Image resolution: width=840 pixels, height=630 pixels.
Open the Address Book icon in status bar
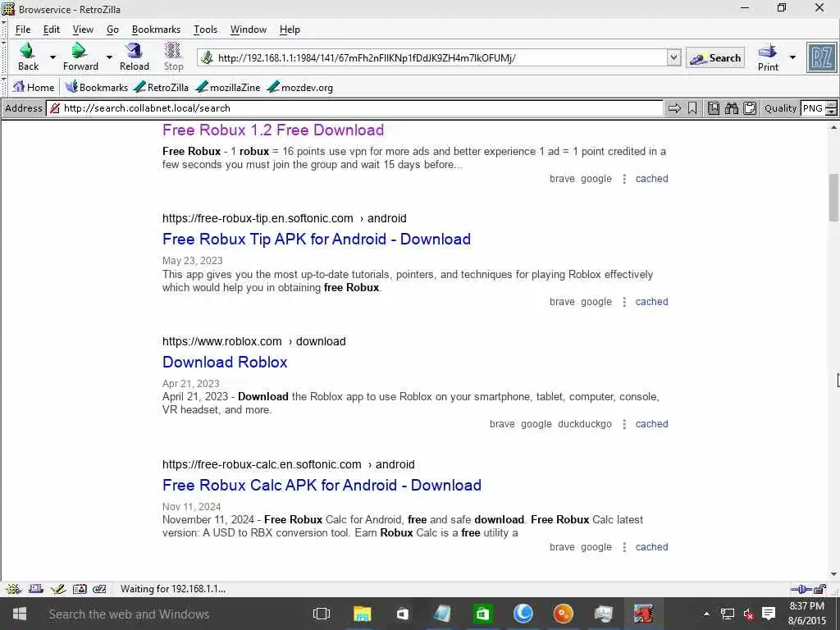80,589
